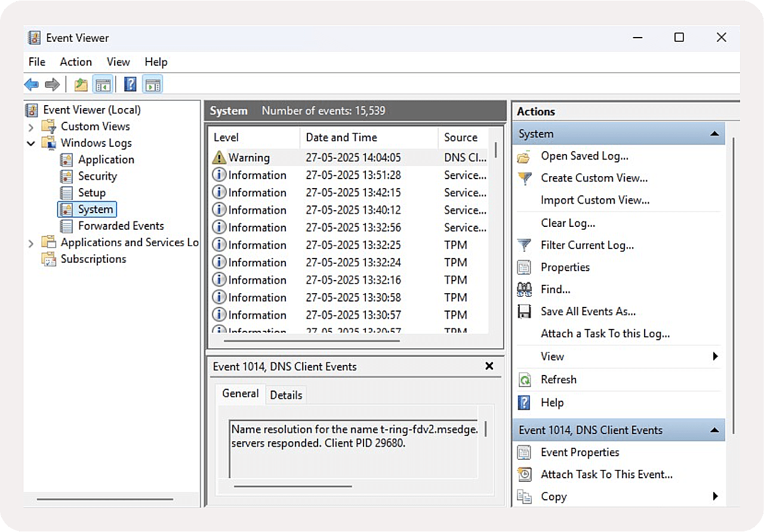This screenshot has width=764, height=532.
Task: Expand the Custom Views tree node
Action: pos(31,127)
